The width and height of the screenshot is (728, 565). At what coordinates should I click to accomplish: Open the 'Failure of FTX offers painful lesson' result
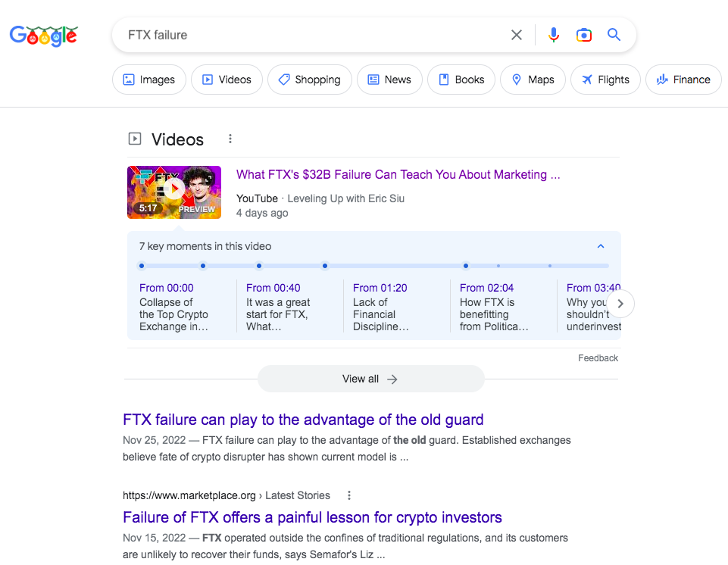click(312, 518)
